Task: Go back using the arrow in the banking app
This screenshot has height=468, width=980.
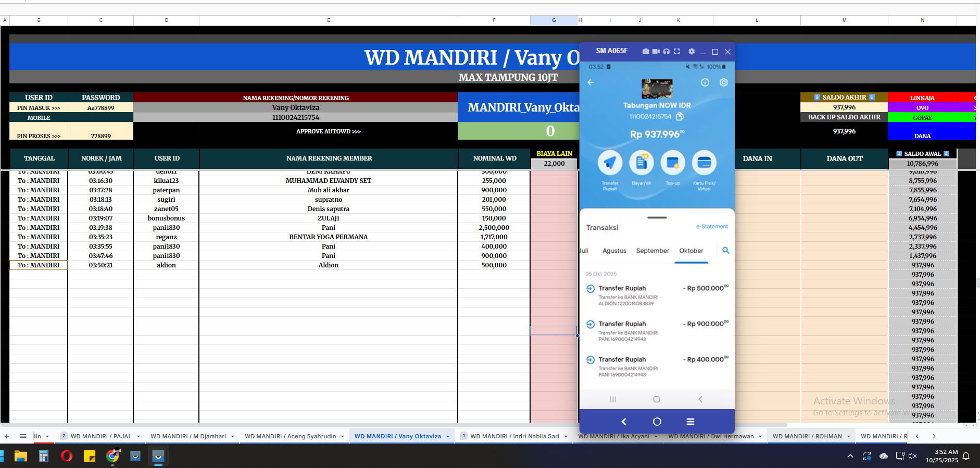Action: click(590, 82)
